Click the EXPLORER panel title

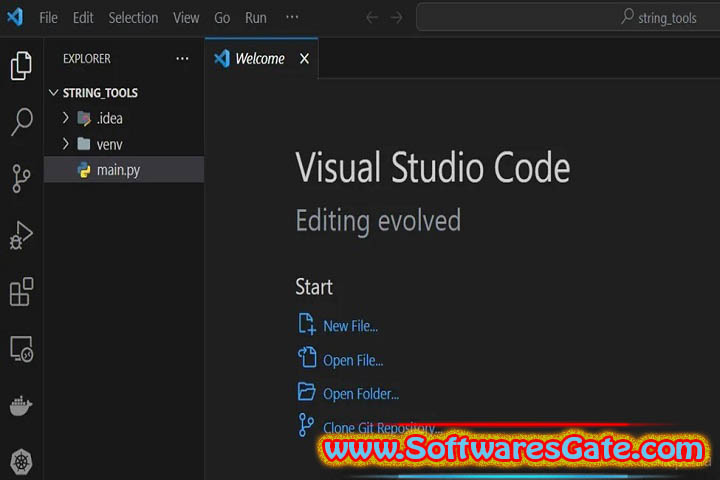coord(87,59)
